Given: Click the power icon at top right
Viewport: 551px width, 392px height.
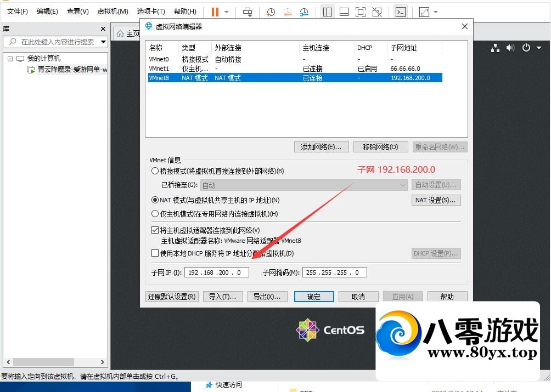Looking at the screenshot, I should tap(526, 48).
